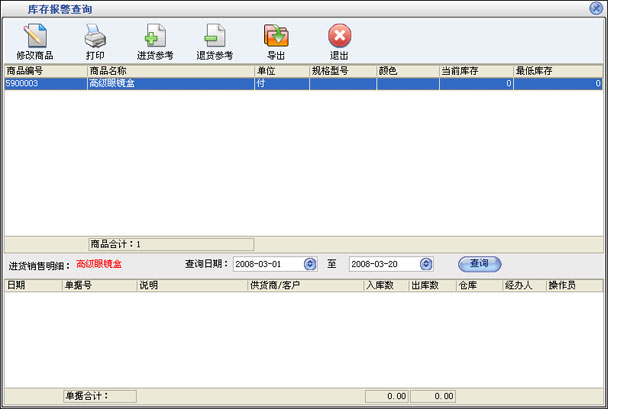Close the 库存报警查询 window
The height and width of the screenshot is (409, 617).
pyautogui.click(x=596, y=8)
